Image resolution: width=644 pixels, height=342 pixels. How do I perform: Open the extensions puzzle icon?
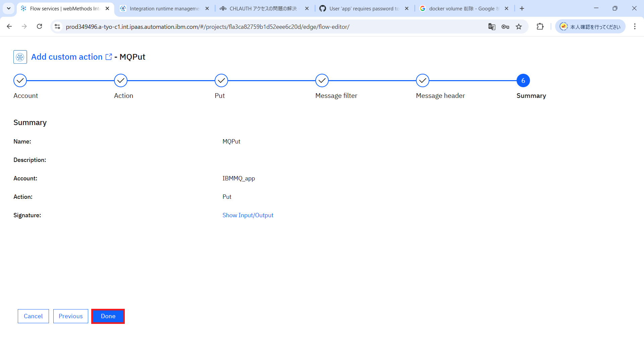click(x=540, y=26)
